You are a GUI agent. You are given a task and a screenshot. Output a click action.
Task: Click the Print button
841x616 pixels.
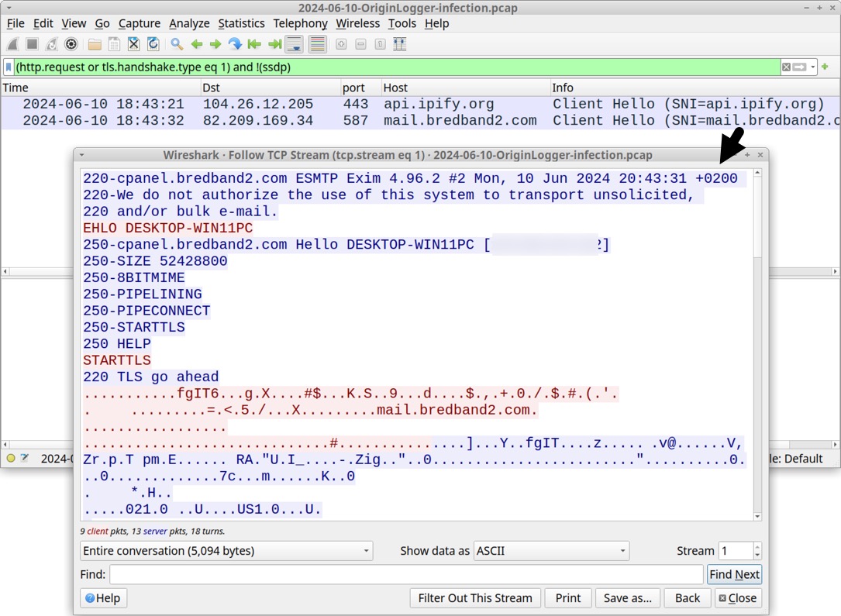568,597
